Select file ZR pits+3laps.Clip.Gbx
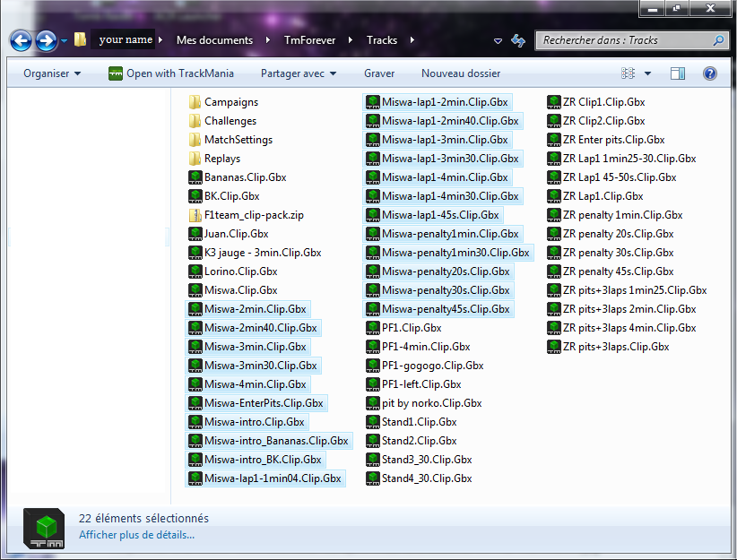Screen dimensions: 737x560 click(609, 346)
